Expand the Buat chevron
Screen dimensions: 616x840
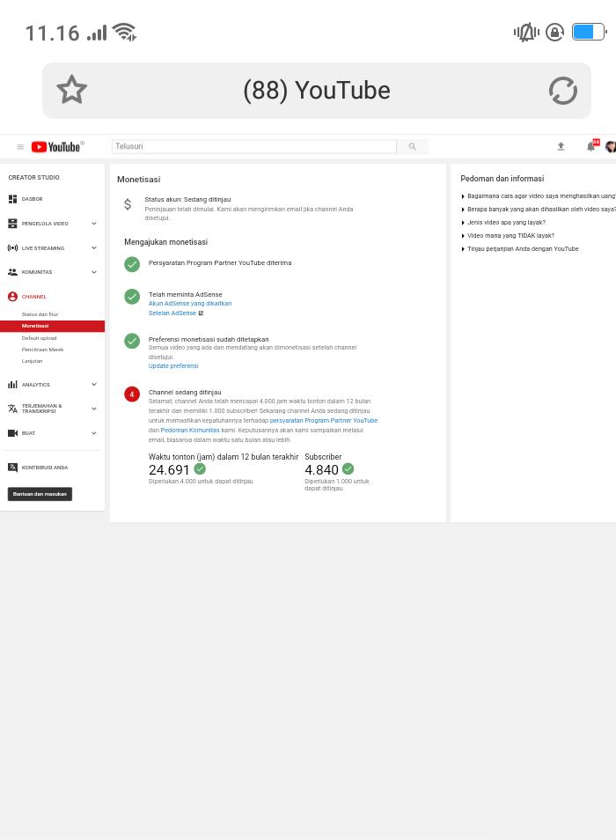point(94,433)
